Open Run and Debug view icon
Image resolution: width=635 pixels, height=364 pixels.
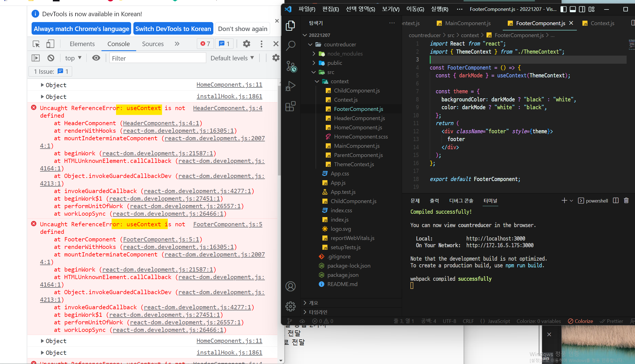point(291,86)
